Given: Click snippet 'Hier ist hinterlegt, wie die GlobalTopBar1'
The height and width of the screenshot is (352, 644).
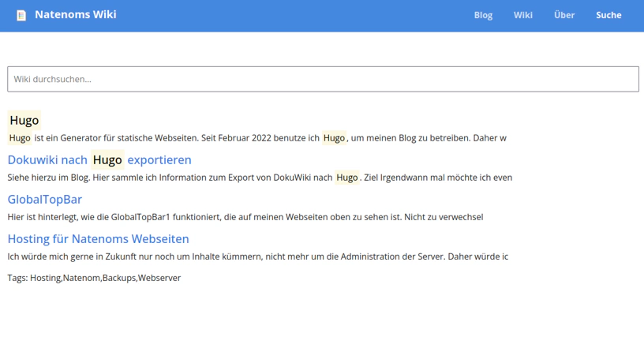Looking at the screenshot, I should point(245,217).
